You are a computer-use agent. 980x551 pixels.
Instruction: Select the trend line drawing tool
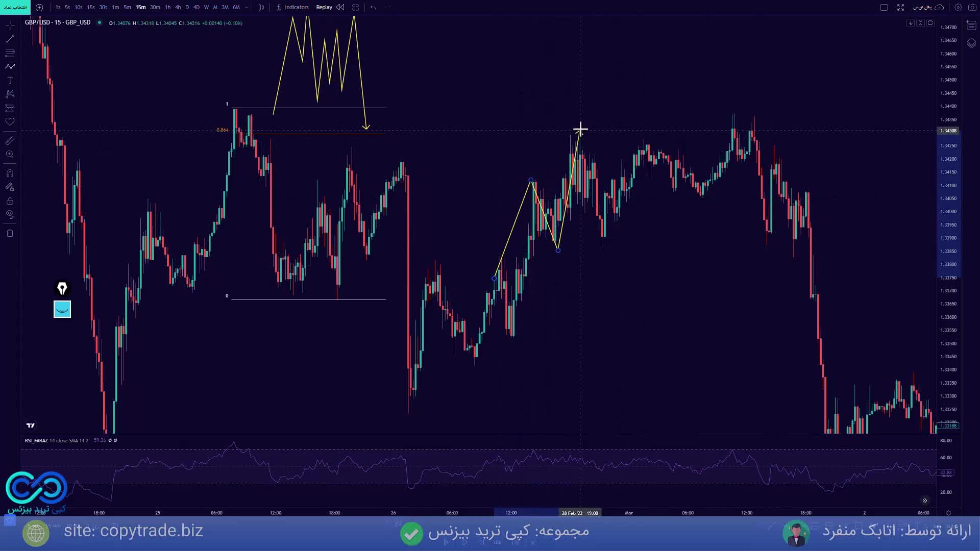pyautogui.click(x=10, y=39)
